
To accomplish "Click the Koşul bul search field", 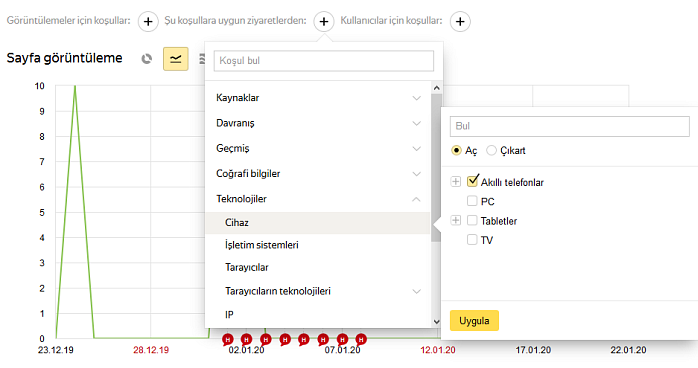I will [324, 61].
